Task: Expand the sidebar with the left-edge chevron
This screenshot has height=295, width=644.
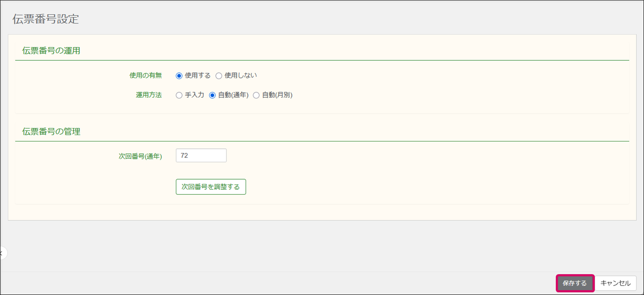Action: (2, 253)
